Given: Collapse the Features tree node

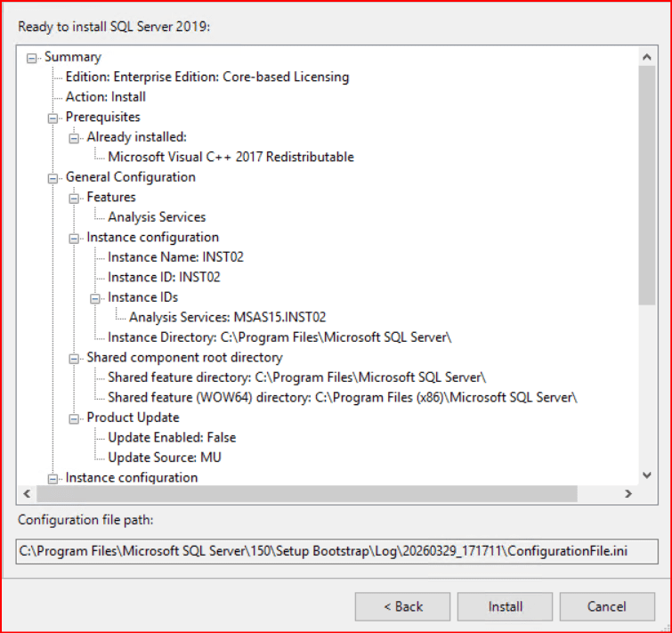Looking at the screenshot, I should point(74,198).
